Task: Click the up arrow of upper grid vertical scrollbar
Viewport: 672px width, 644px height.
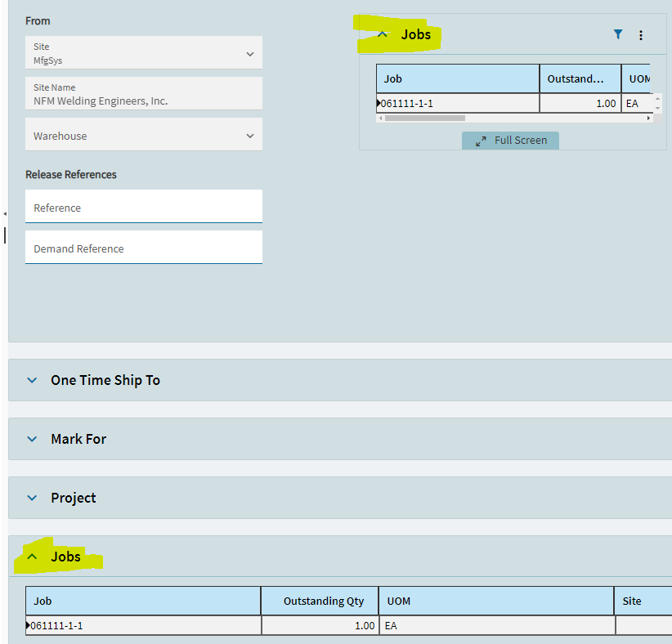Action: pyautogui.click(x=657, y=99)
